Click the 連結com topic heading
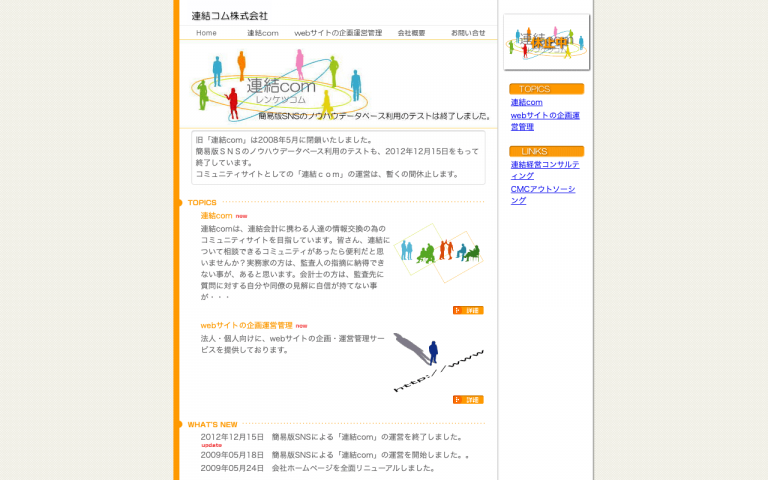 [x=216, y=216]
